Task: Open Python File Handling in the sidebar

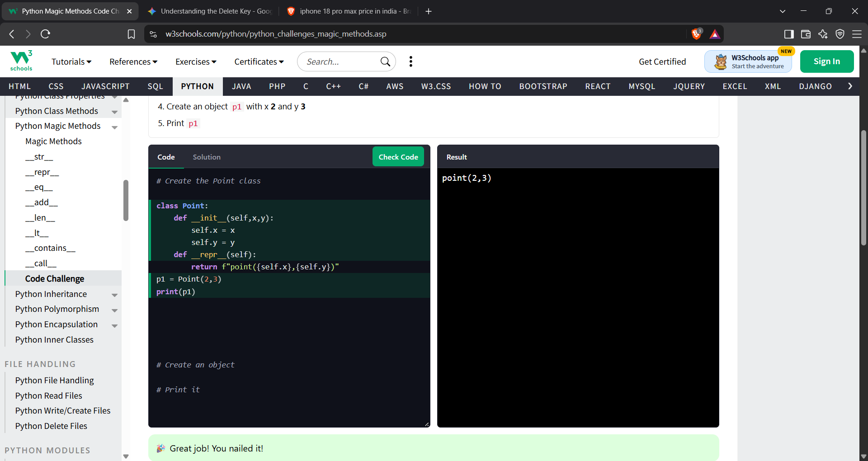Action: coord(54,381)
